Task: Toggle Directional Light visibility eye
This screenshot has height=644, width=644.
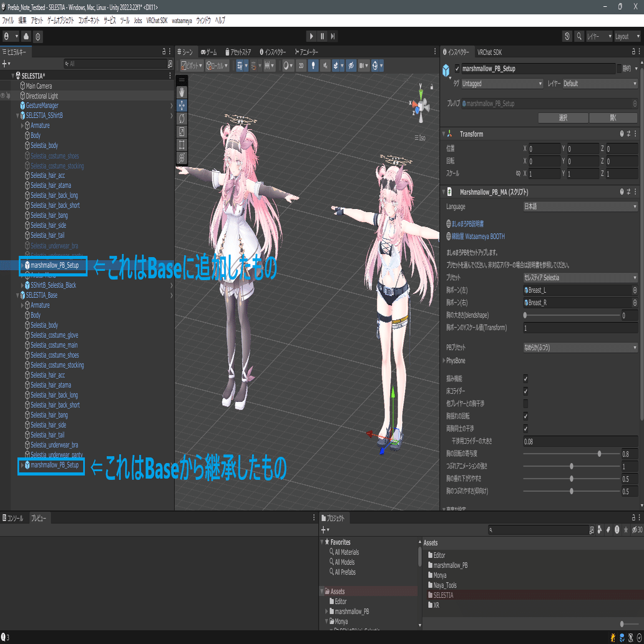Action: click(x=3, y=95)
